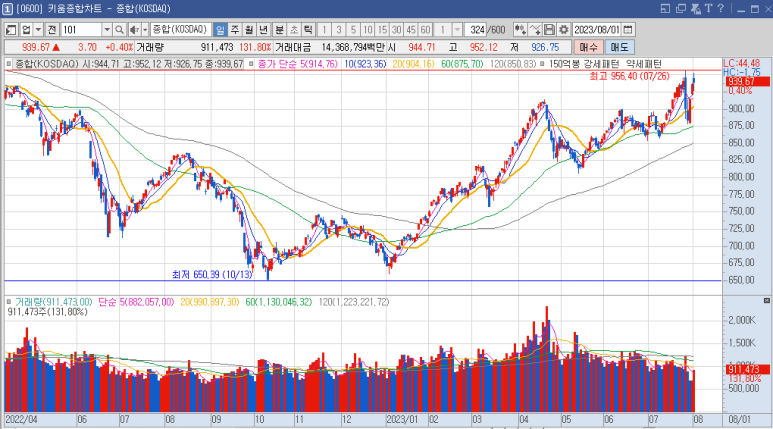The height and width of the screenshot is (429, 773).
Task: Click the 10(923.36) moving average label
Action: click(365, 64)
